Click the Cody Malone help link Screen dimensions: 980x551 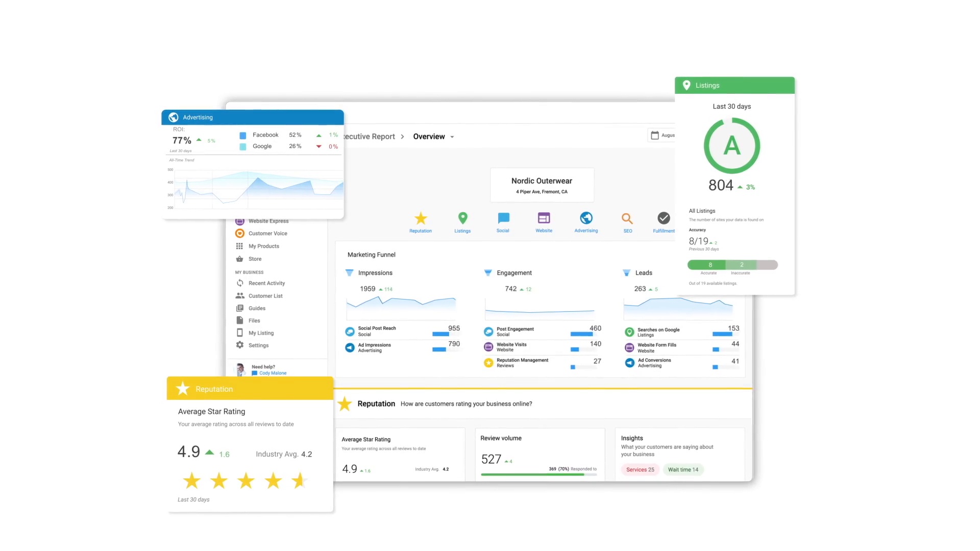[x=273, y=373]
